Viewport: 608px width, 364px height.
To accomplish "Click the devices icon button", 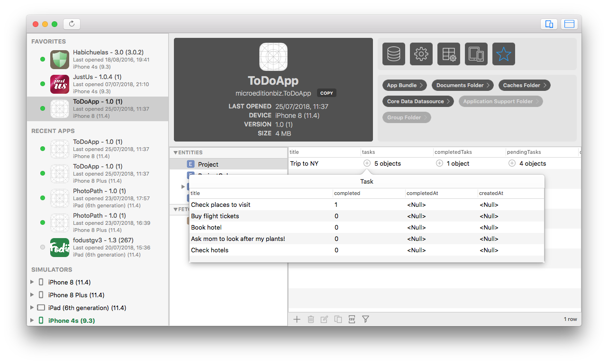I will click(x=476, y=54).
